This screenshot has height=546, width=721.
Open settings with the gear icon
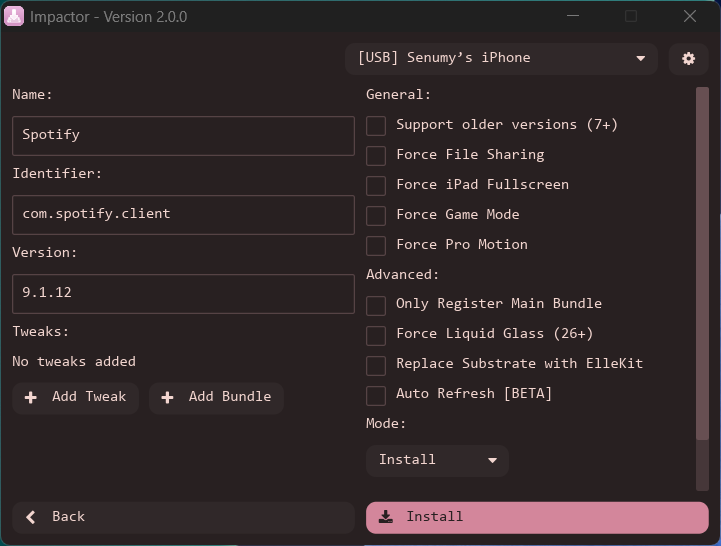(688, 59)
